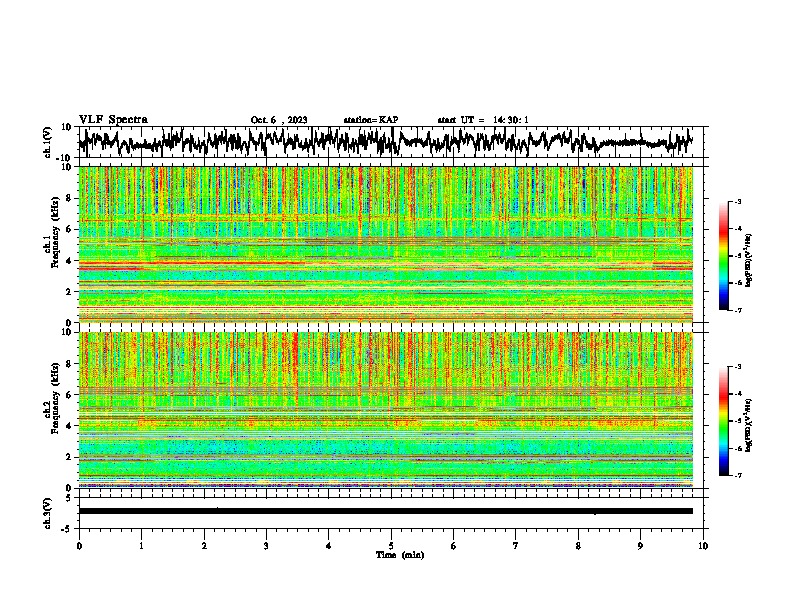Viewport: 792px width, 612px height.
Task: Click the "ch.1(V)" axis label
Action: 48,142
